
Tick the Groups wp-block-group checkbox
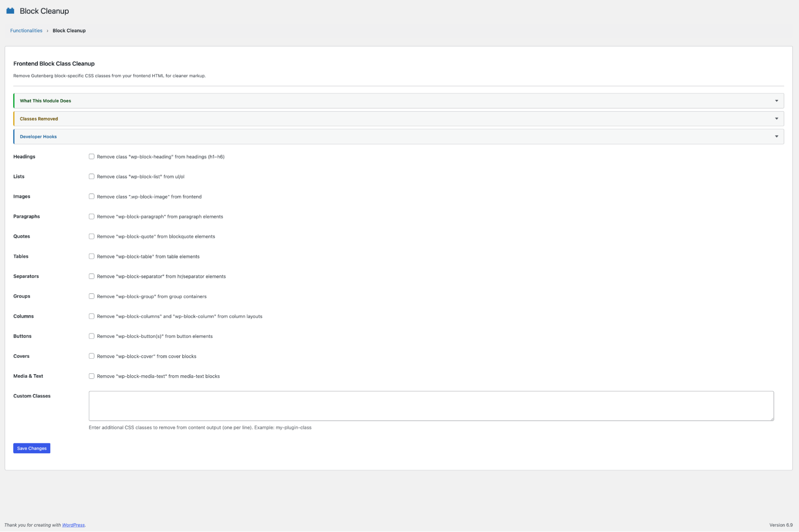92,297
